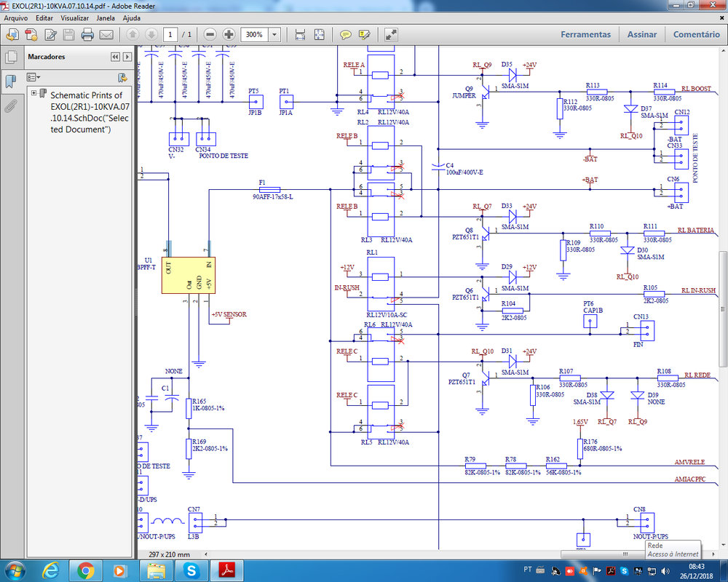Toggle the bookmarks panel button

10,81
